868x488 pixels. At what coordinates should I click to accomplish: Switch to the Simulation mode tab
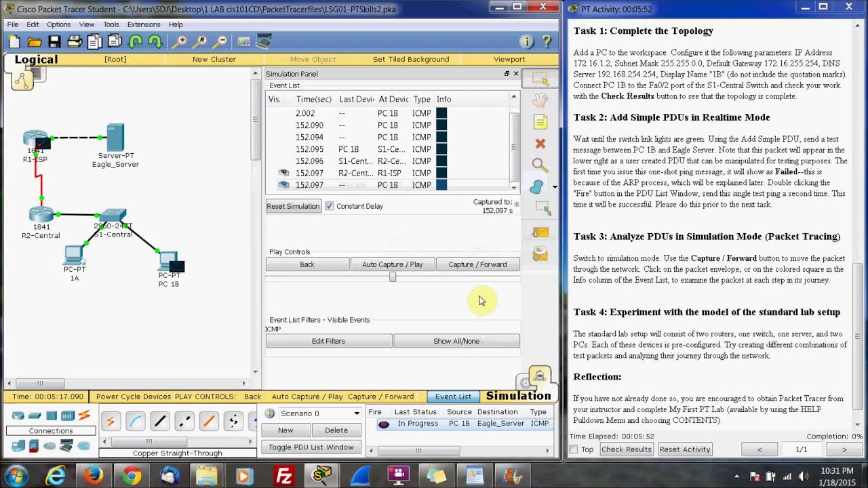pos(518,396)
